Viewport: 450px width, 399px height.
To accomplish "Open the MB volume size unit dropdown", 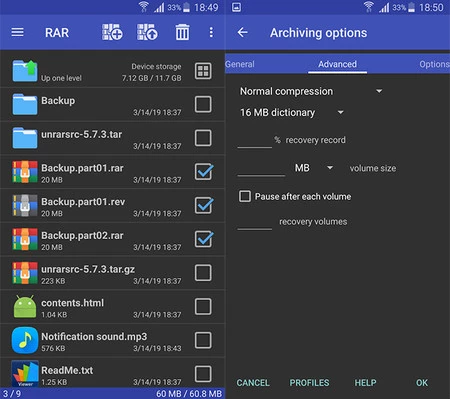I will coord(313,168).
